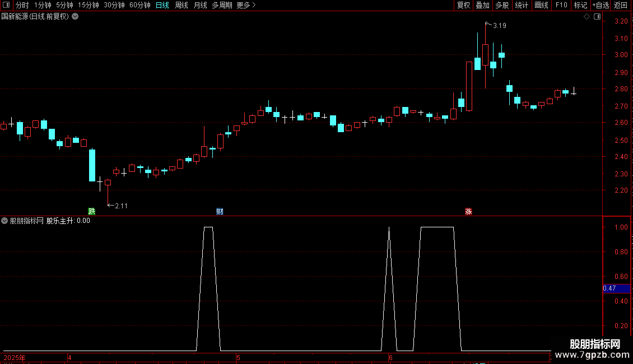Screen dimensions: 633x364
Task: Select the 15分钟 period
Action: click(89, 5)
